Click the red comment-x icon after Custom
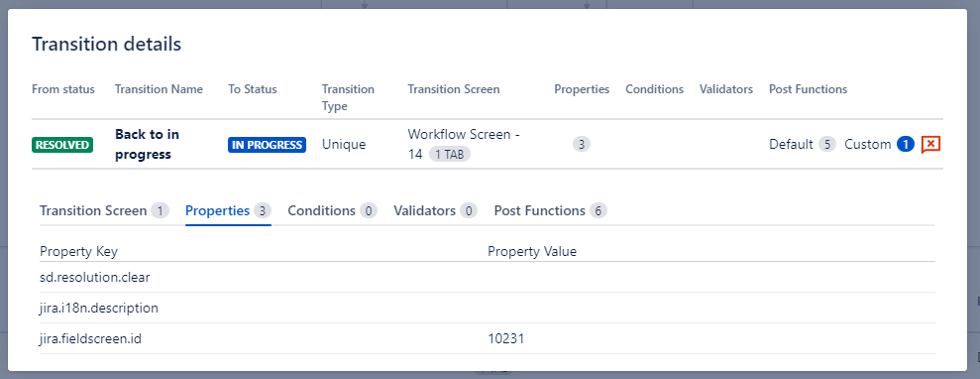This screenshot has width=980, height=379. pyautogui.click(x=930, y=145)
